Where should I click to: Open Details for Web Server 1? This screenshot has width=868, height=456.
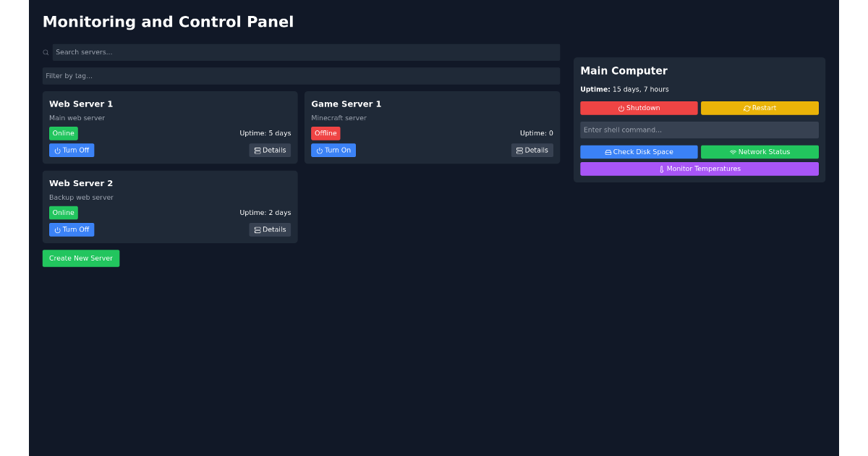point(270,150)
